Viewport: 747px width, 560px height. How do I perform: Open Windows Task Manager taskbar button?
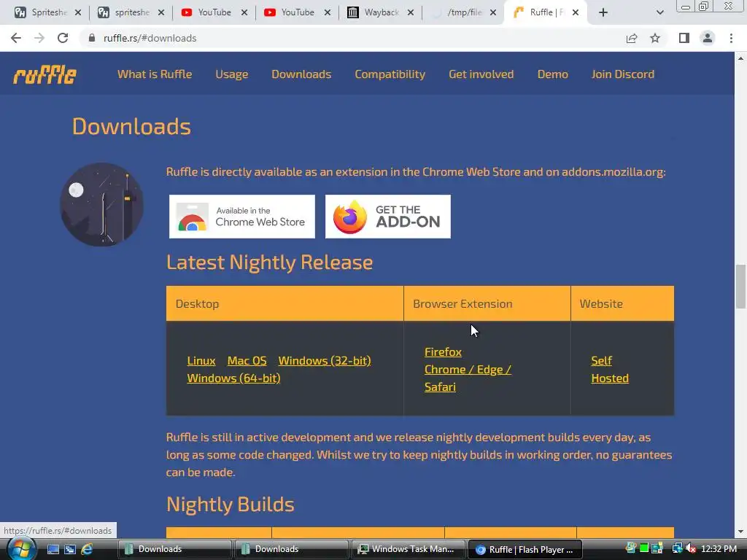pyautogui.click(x=409, y=549)
